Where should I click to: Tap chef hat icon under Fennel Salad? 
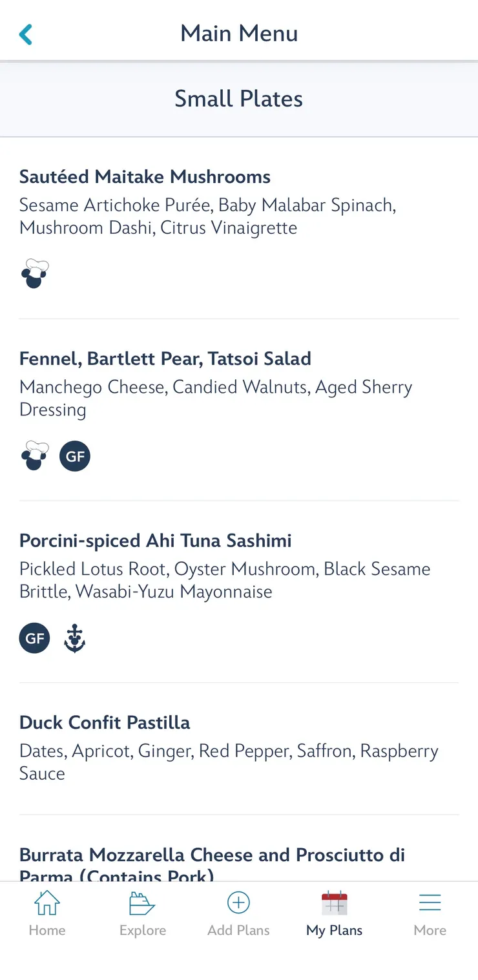tap(35, 456)
